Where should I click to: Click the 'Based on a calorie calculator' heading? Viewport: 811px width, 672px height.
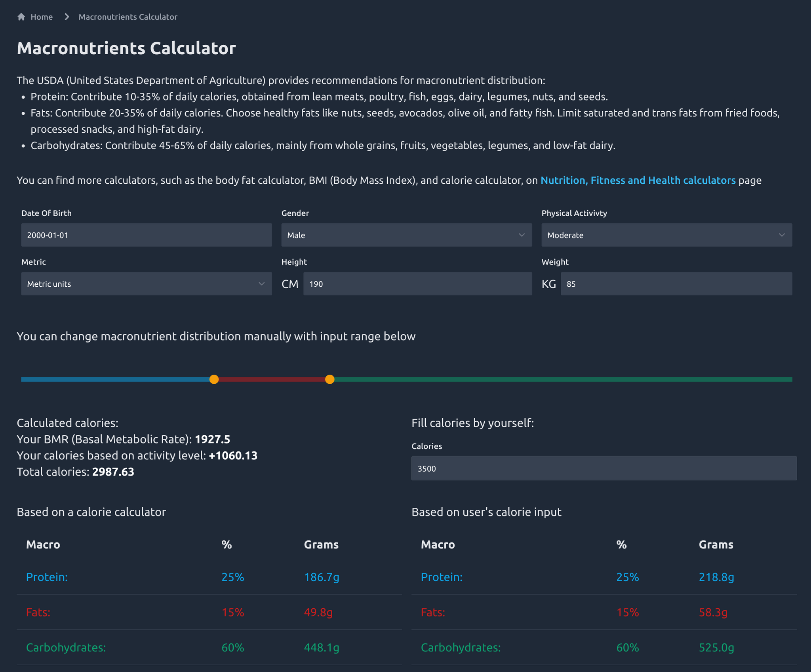91,512
